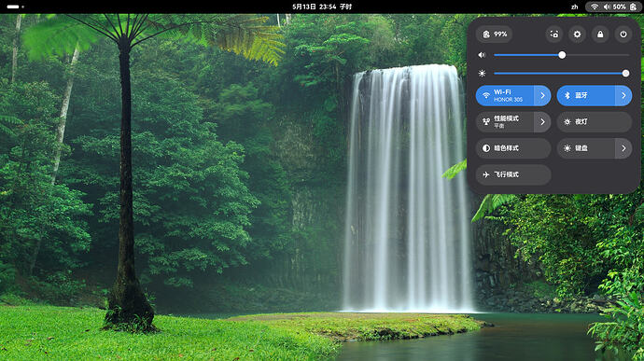Screen dimensions: 644x361
Task: Click the 50% volume text in top bar
Action: coord(620,7)
